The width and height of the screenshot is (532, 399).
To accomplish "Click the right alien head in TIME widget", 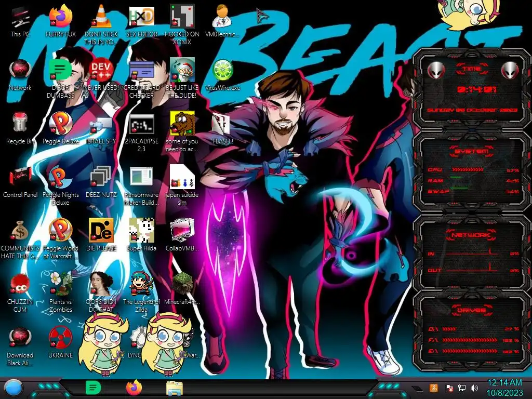I will (510, 70).
